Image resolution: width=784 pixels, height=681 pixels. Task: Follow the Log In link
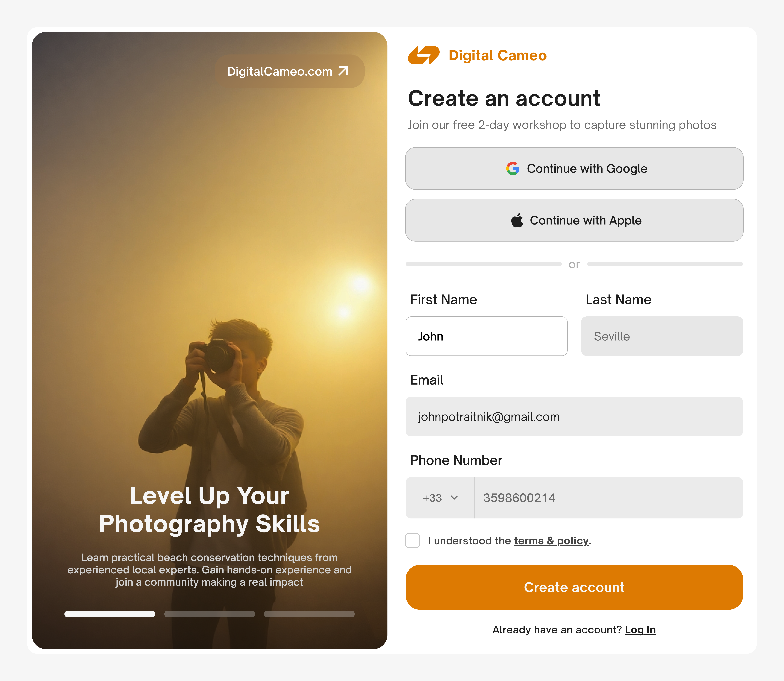click(640, 630)
